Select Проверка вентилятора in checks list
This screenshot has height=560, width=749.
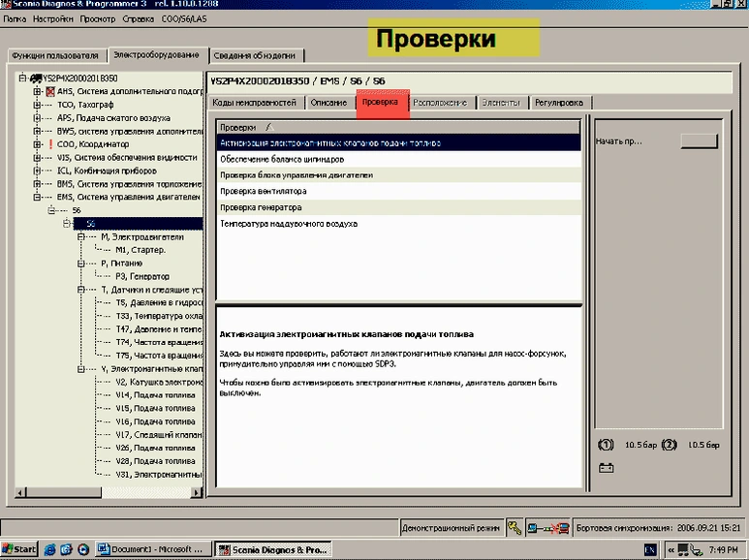262,191
